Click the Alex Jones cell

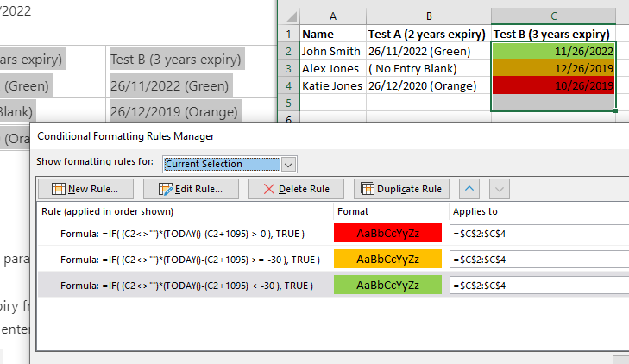332,68
